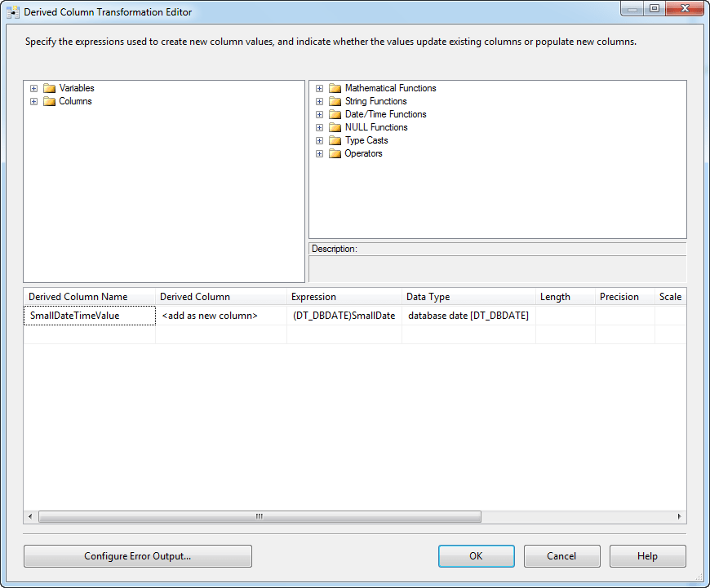Screen dimensions: 710x588
Task: Click the Columns folder icon
Action: pos(49,101)
